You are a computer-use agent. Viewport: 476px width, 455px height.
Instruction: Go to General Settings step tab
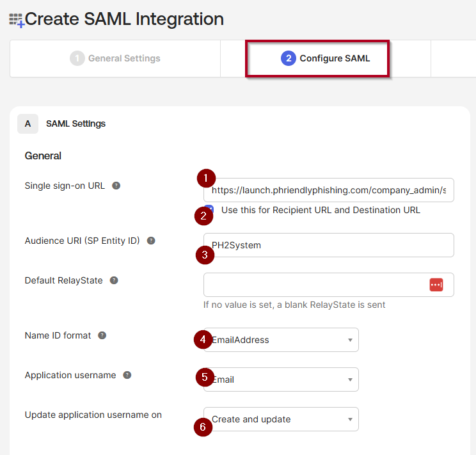coord(115,59)
